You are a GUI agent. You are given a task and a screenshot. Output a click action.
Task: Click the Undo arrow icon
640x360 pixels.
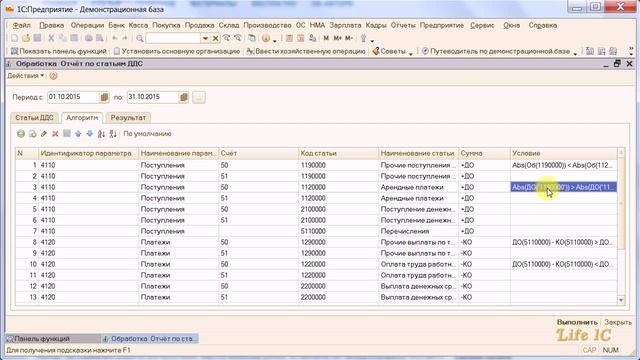pyautogui.click(x=115, y=38)
